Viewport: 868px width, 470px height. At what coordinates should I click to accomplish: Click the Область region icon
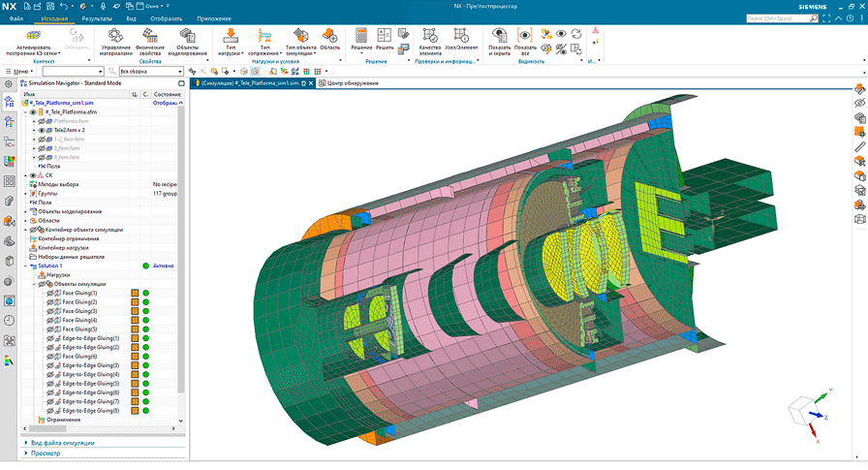tap(329, 36)
